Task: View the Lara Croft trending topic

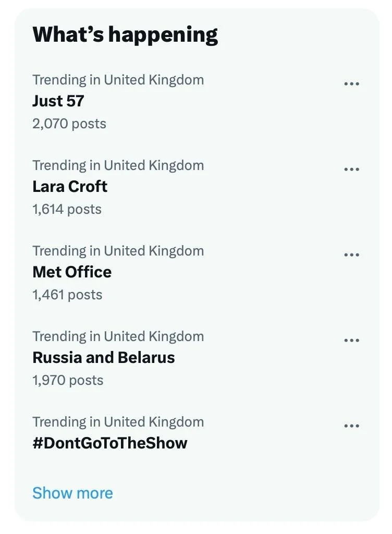Action: click(70, 186)
